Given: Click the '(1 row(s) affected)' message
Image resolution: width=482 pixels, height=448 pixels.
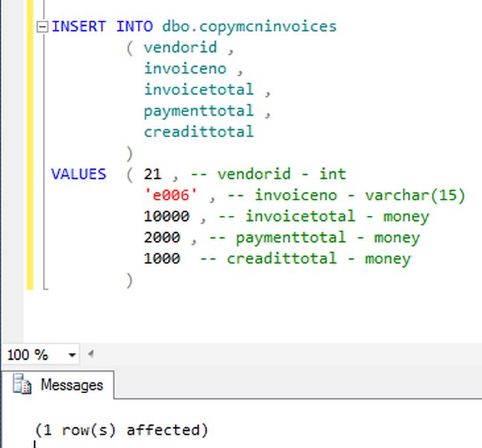Looking at the screenshot, I should point(122,430).
